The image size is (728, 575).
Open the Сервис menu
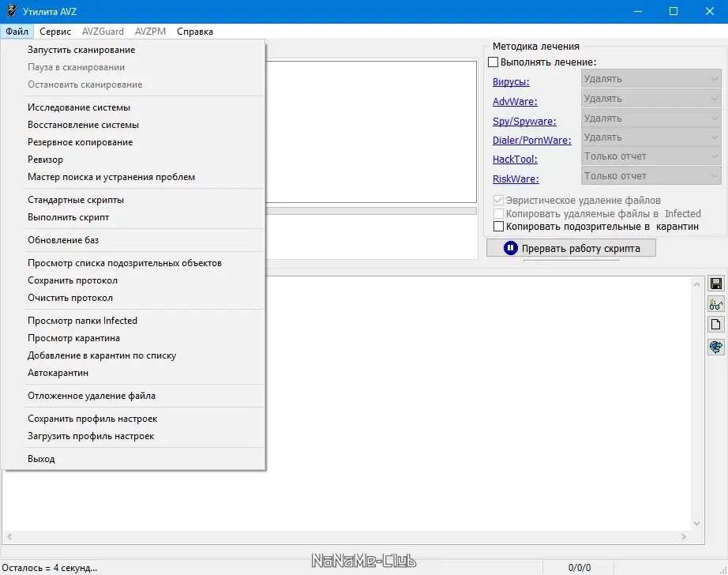tap(55, 31)
